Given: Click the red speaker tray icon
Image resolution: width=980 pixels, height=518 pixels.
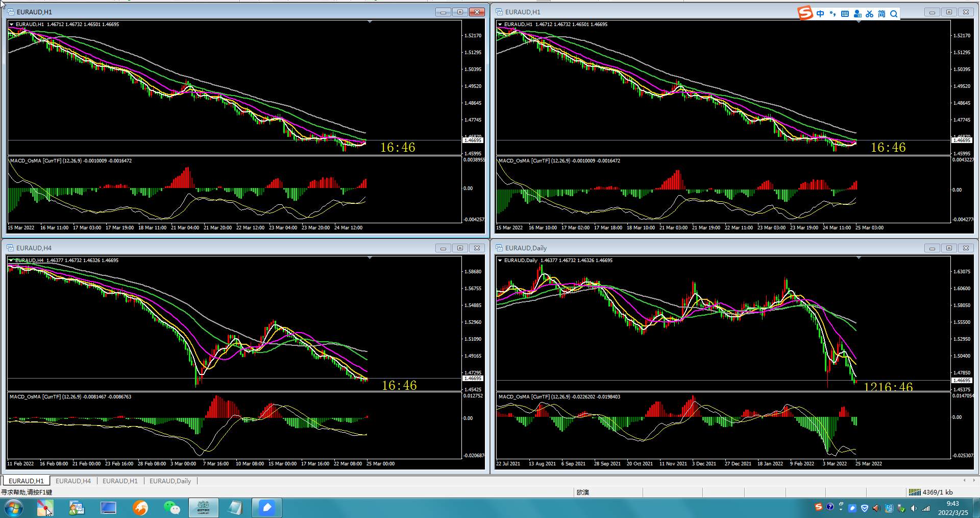Looking at the screenshot, I should click(876, 508).
